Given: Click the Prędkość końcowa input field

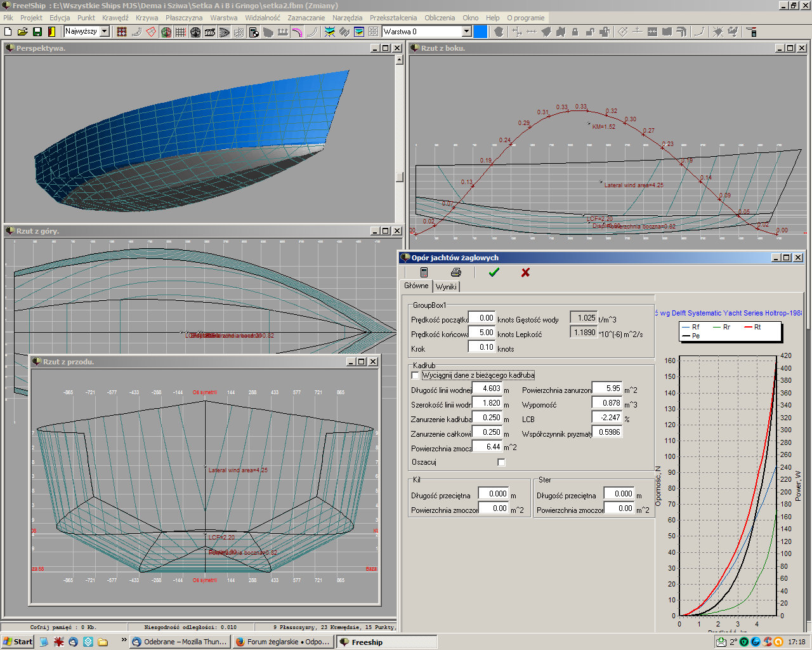Looking at the screenshot, I should 481,333.
